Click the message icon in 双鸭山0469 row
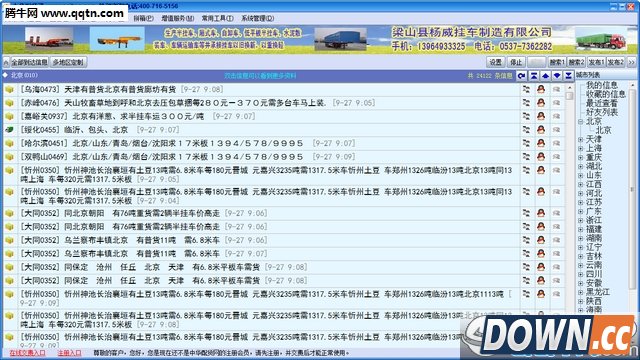This screenshot has width=640, height=360. [x=556, y=157]
